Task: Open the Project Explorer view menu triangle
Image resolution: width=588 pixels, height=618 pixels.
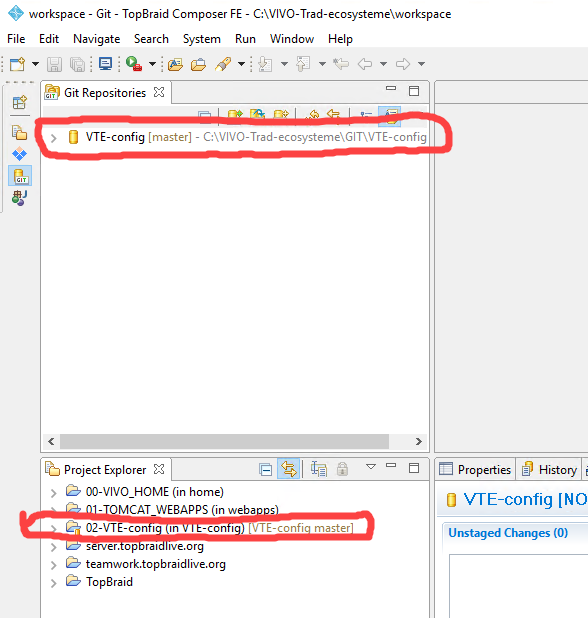Action: click(x=371, y=467)
